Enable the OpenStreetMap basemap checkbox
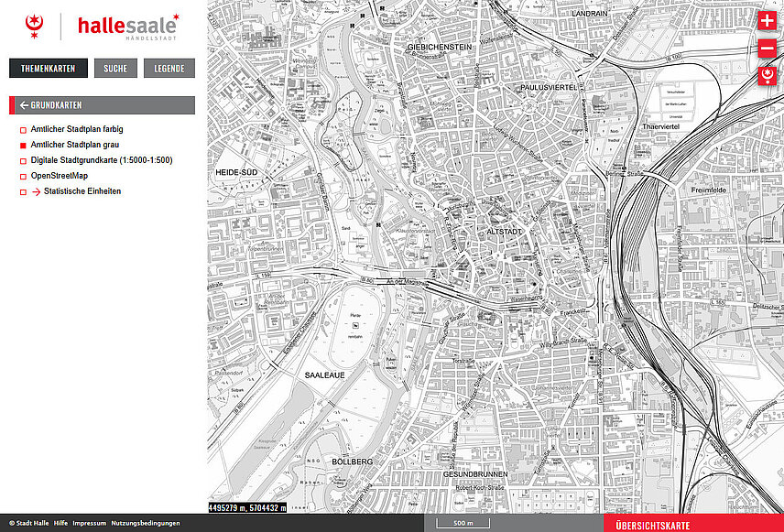The height and width of the screenshot is (532, 784). (x=24, y=177)
